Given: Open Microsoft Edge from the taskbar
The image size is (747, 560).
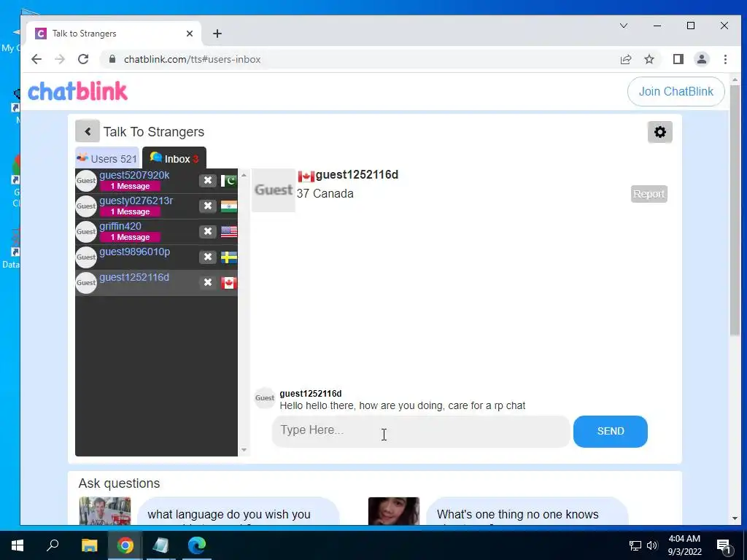Looking at the screenshot, I should pos(197,545).
